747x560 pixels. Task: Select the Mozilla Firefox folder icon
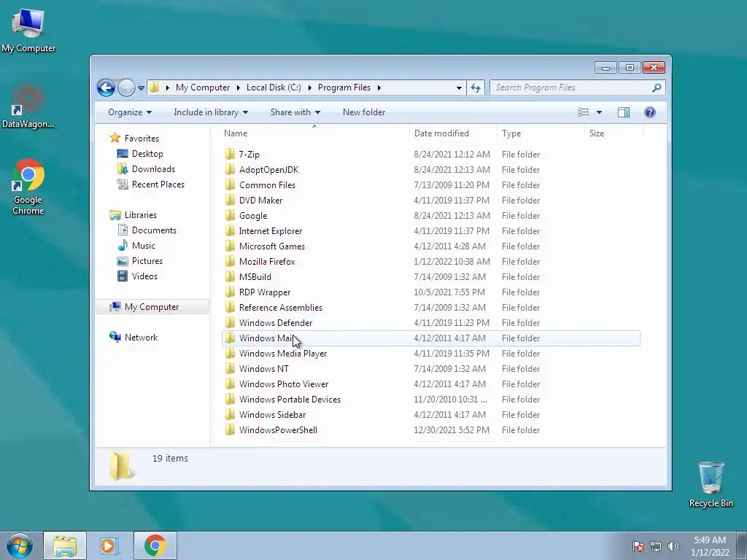tap(230, 261)
